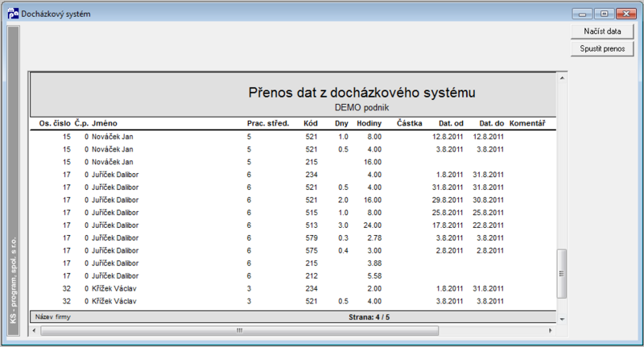
Task: Click days value 0.3
Action: [343, 238]
